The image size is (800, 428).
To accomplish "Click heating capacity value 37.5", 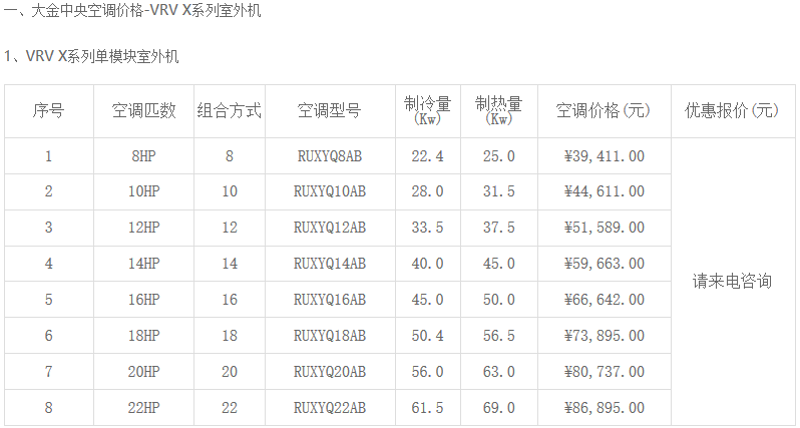I will pos(499,227).
